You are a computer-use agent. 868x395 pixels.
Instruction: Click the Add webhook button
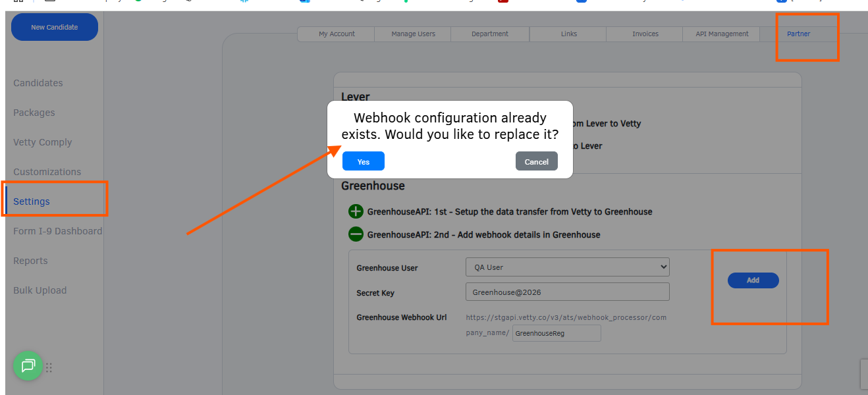pyautogui.click(x=753, y=280)
